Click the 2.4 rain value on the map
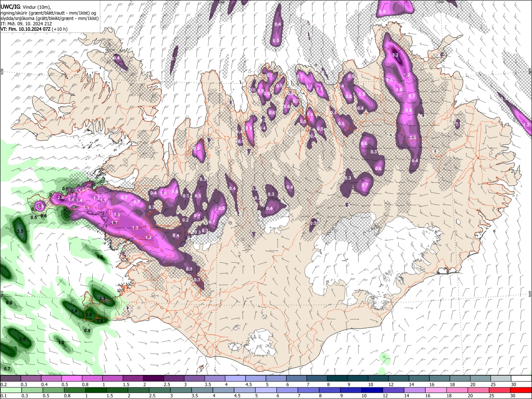 [x=74, y=311]
